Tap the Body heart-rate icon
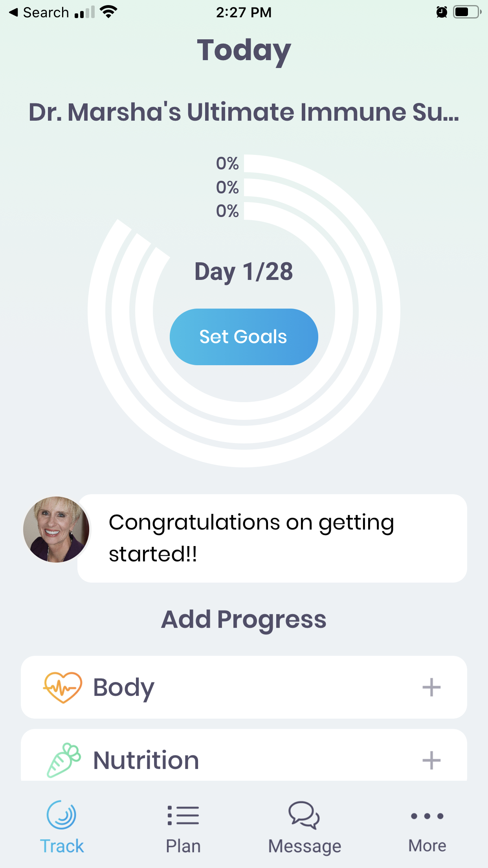 (x=62, y=687)
